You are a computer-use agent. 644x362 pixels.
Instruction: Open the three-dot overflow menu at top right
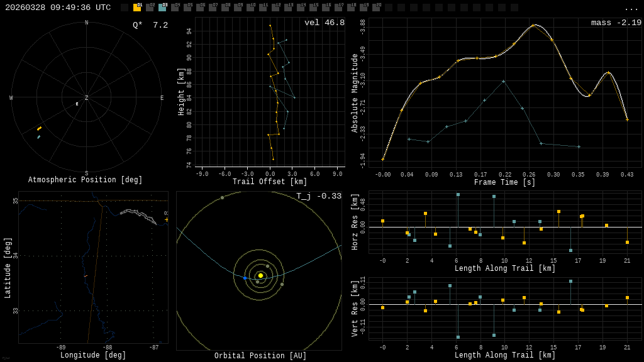(631, 8)
